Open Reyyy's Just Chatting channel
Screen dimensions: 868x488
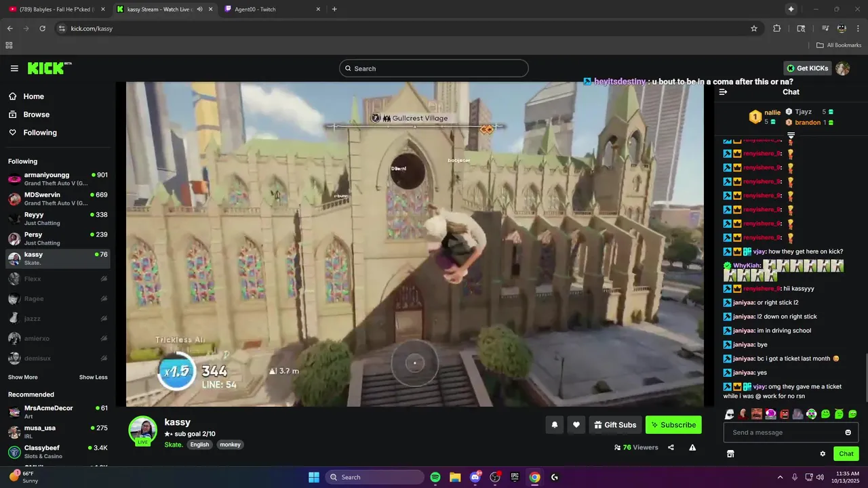coord(58,218)
